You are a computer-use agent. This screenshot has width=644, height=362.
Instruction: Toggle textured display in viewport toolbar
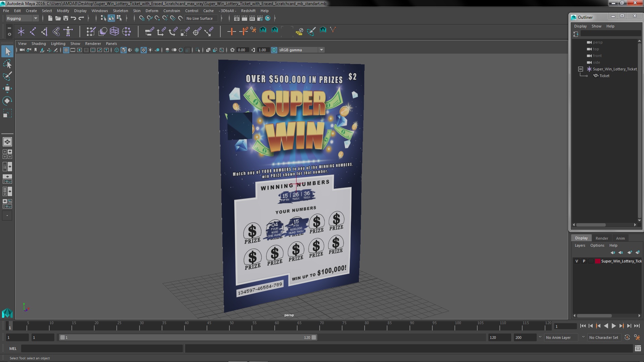[144, 50]
